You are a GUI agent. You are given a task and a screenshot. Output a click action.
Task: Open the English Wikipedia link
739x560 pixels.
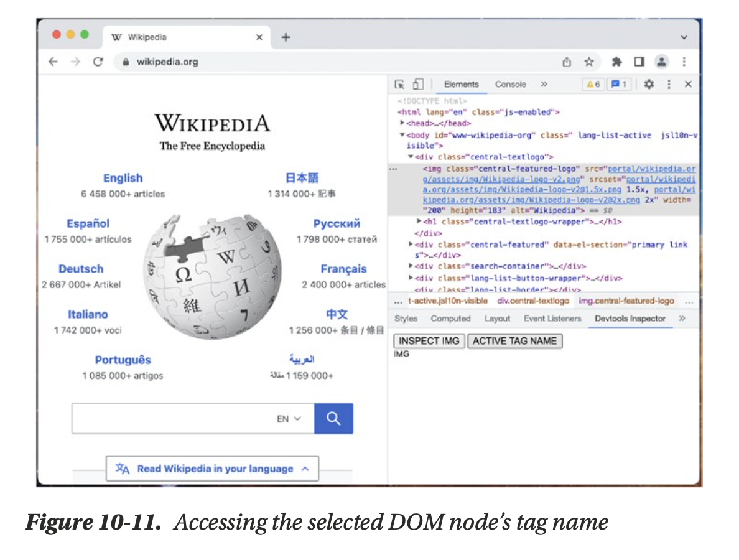(123, 178)
